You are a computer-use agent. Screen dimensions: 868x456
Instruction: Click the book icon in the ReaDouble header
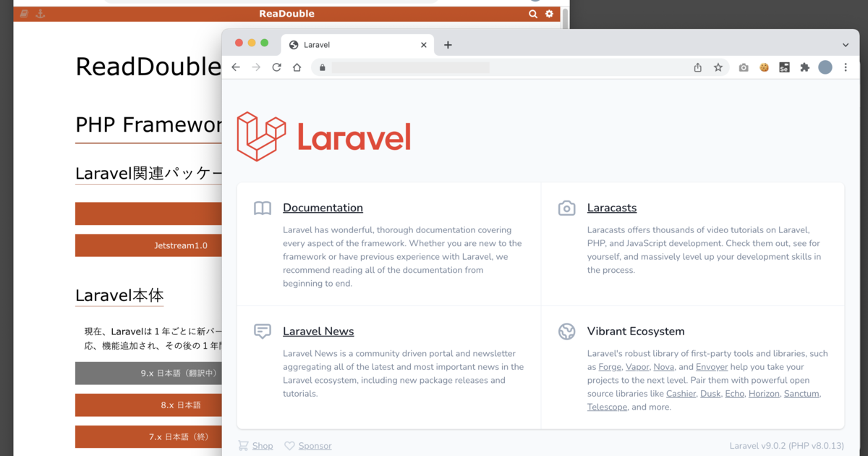point(25,14)
